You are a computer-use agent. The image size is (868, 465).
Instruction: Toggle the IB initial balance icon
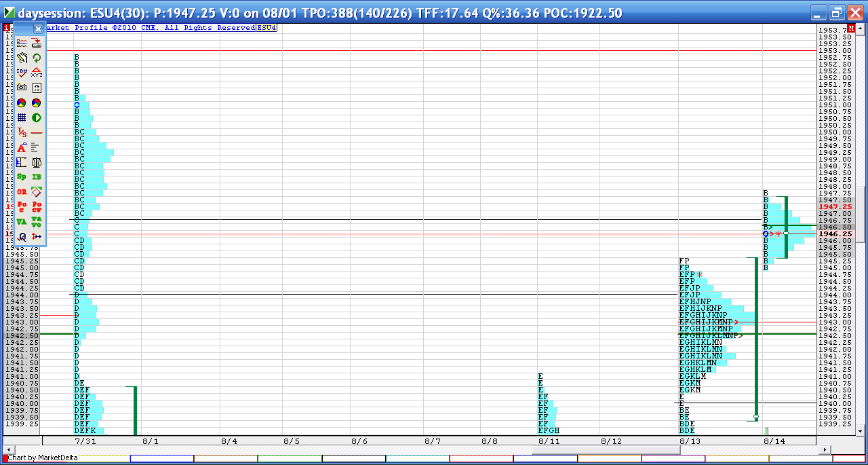[x=37, y=177]
